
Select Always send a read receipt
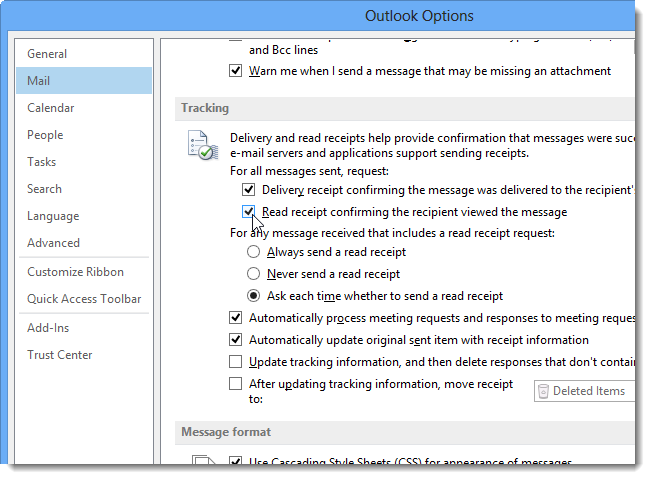tap(253, 252)
